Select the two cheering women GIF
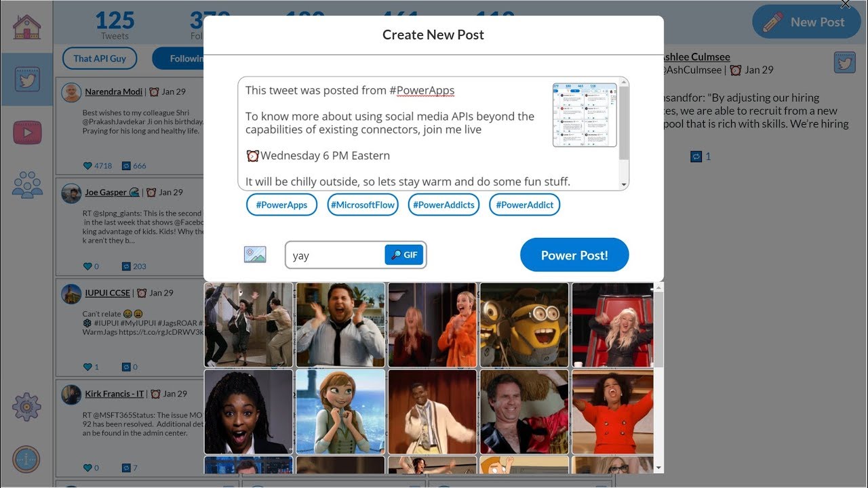This screenshot has height=488, width=868. (433, 325)
